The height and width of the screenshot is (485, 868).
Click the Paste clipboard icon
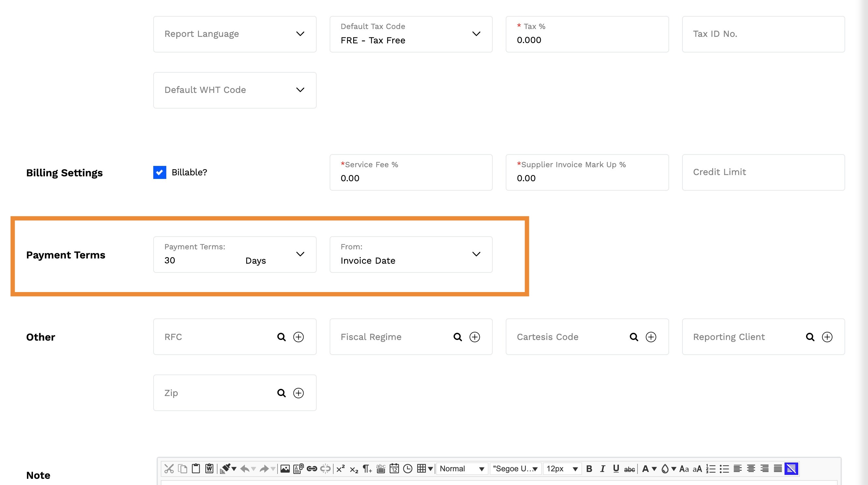pyautogui.click(x=196, y=468)
